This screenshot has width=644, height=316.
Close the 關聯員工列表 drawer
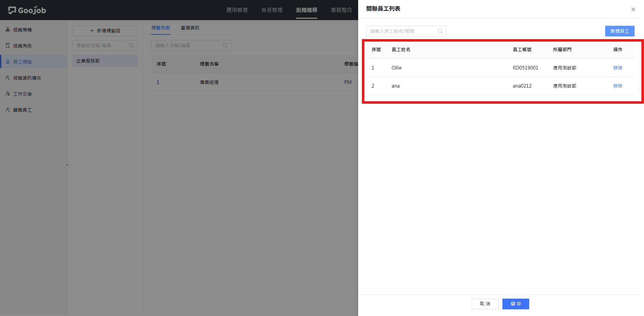tap(633, 9)
